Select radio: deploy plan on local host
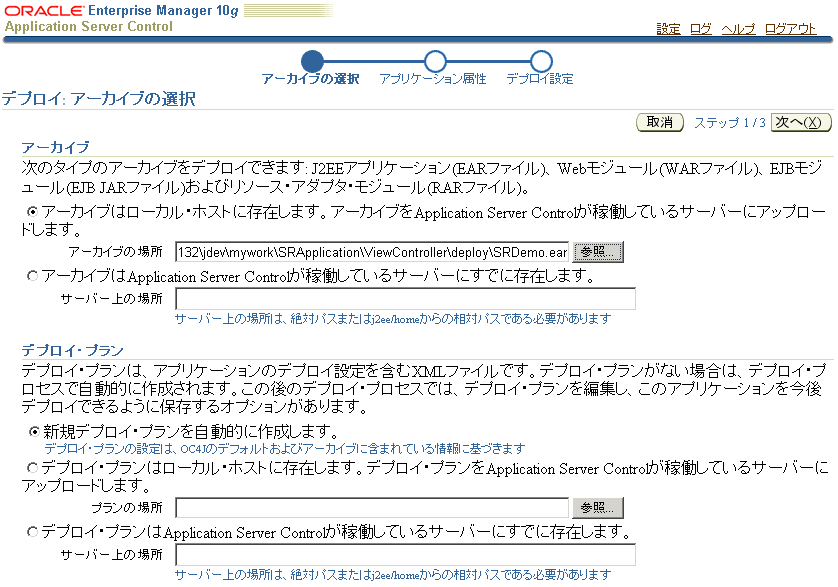 [x=33, y=468]
